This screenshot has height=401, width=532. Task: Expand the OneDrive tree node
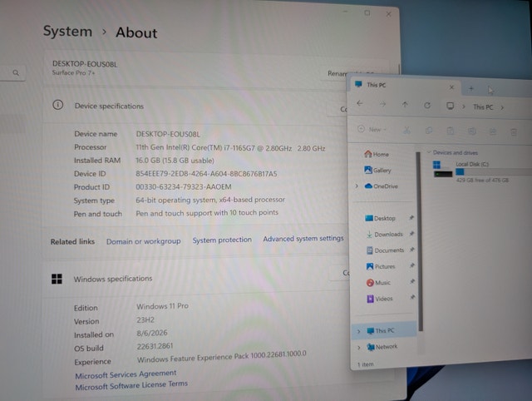[357, 186]
